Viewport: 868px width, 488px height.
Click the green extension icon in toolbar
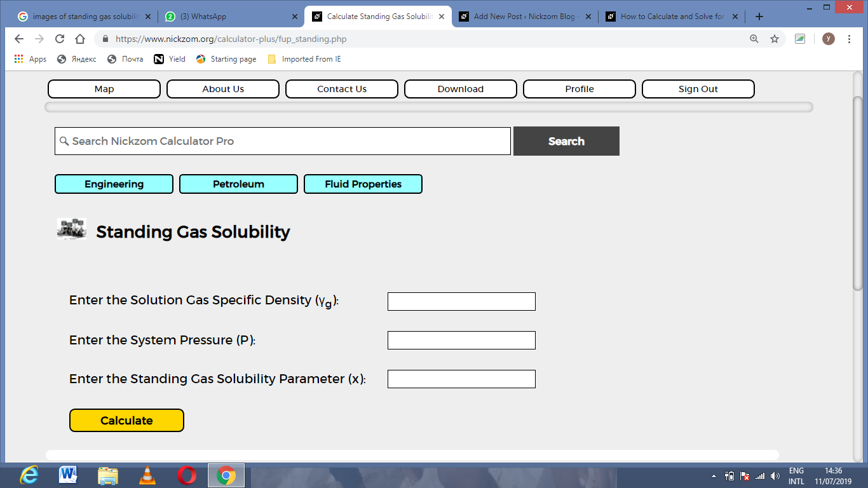tap(800, 39)
